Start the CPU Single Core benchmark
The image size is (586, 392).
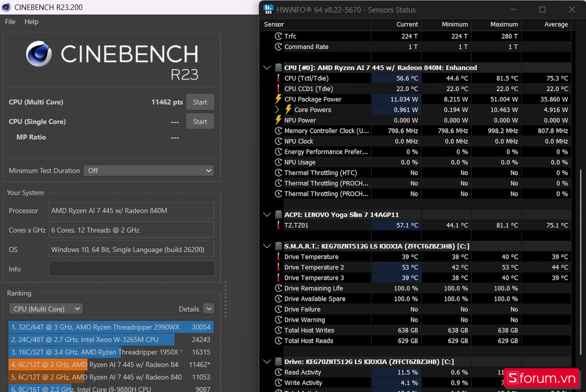tap(200, 122)
